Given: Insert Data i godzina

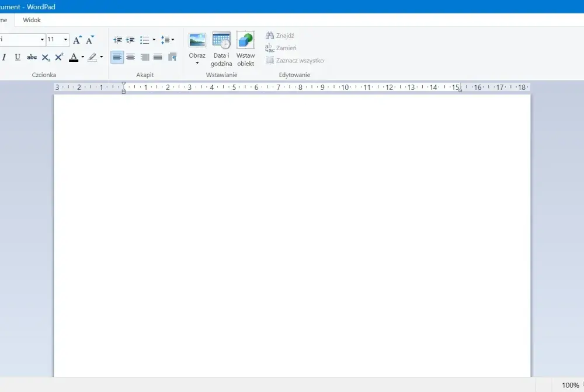Looking at the screenshot, I should pos(221,49).
